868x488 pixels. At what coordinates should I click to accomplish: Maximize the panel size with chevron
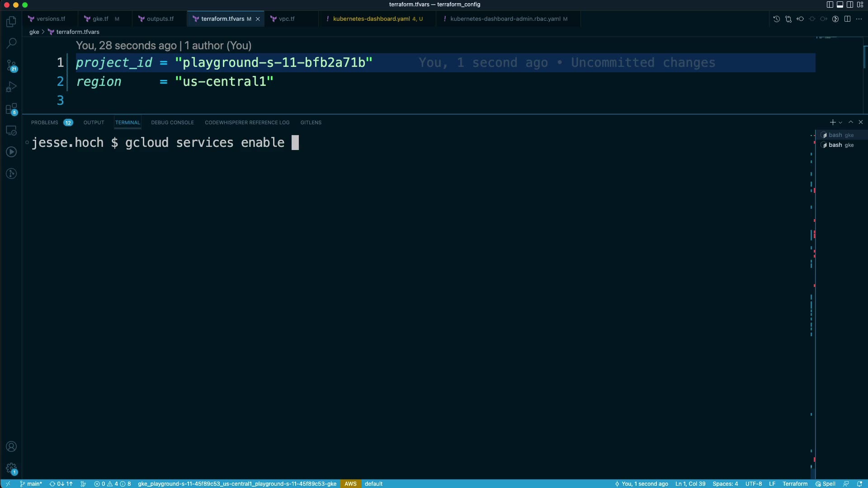(x=851, y=122)
